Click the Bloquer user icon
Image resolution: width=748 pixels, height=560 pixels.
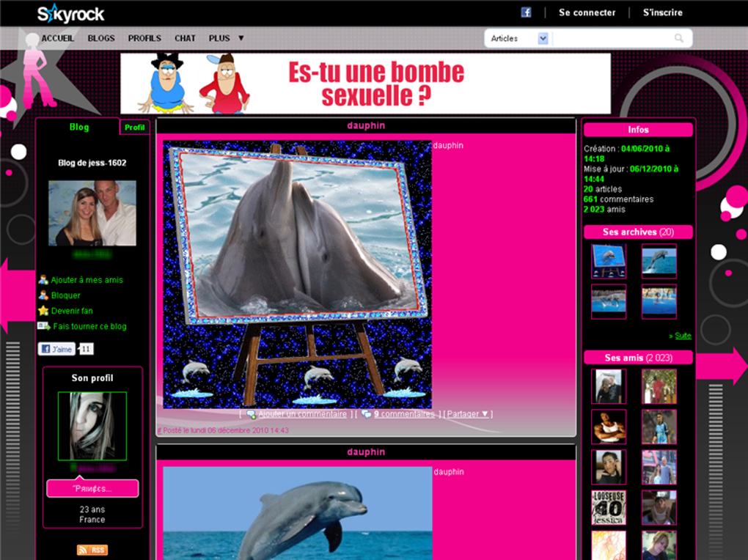(x=43, y=295)
